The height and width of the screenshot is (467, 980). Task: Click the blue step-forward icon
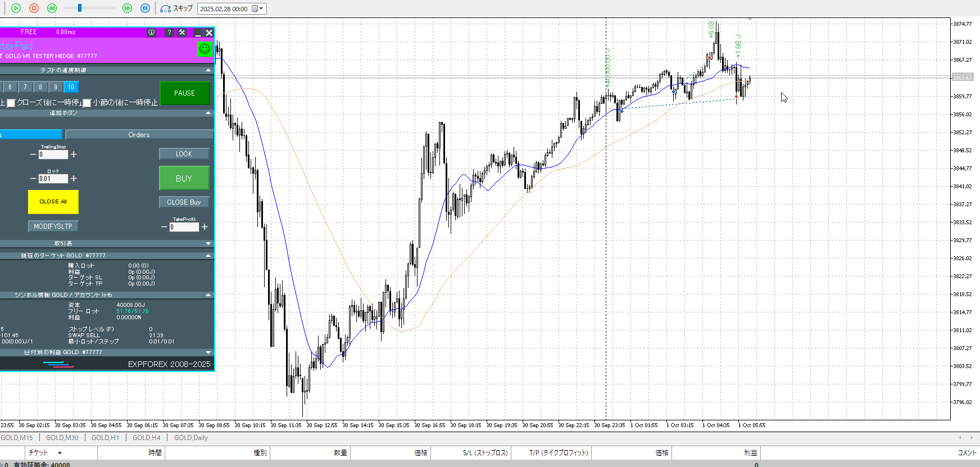145,8
